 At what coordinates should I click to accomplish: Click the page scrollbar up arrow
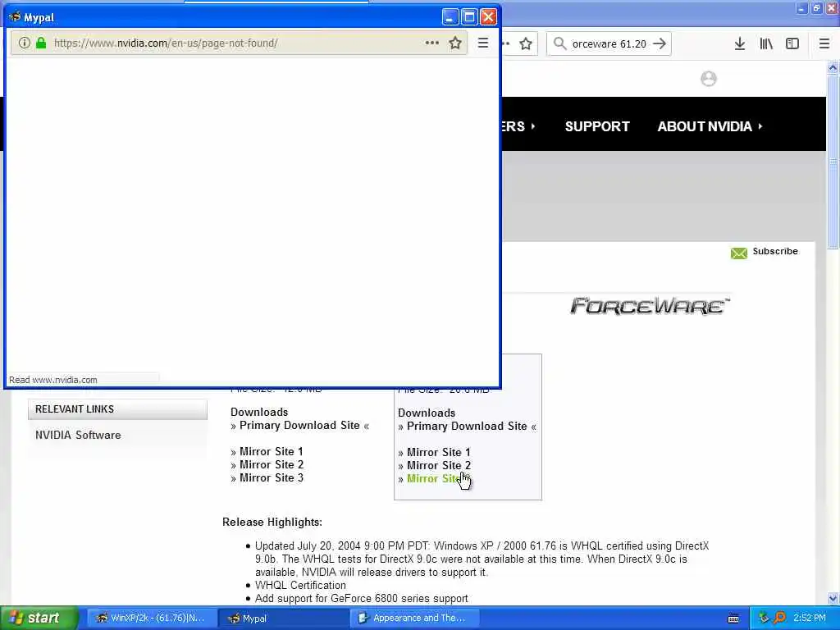tap(833, 67)
